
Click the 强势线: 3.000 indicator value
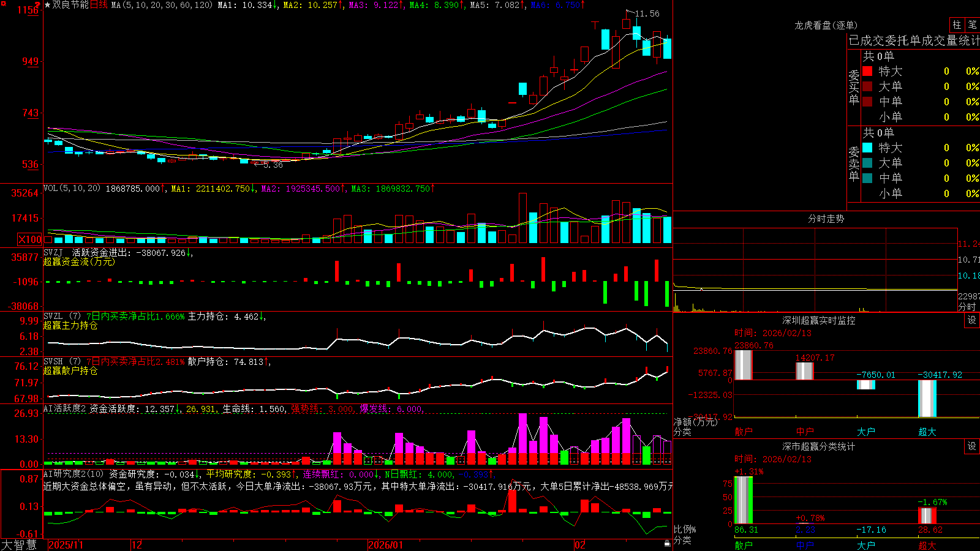click(322, 408)
